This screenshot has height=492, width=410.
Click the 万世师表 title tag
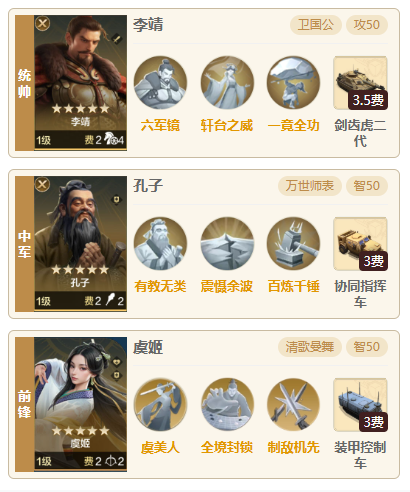(310, 186)
